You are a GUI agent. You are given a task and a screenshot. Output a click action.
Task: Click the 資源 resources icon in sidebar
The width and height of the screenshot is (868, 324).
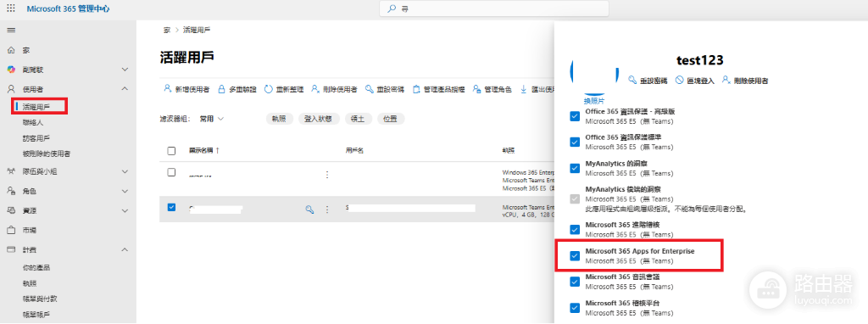point(11,210)
